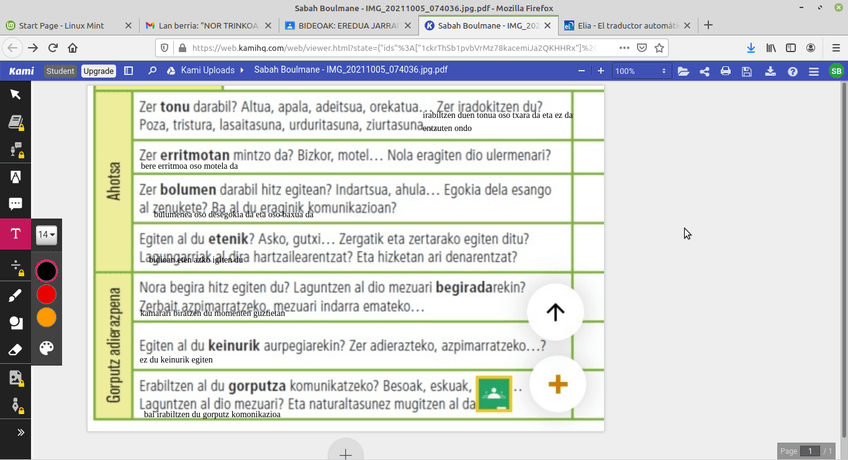Click the Print icon in Kami toolbar
Screen dimensions: 848x460
click(726, 71)
